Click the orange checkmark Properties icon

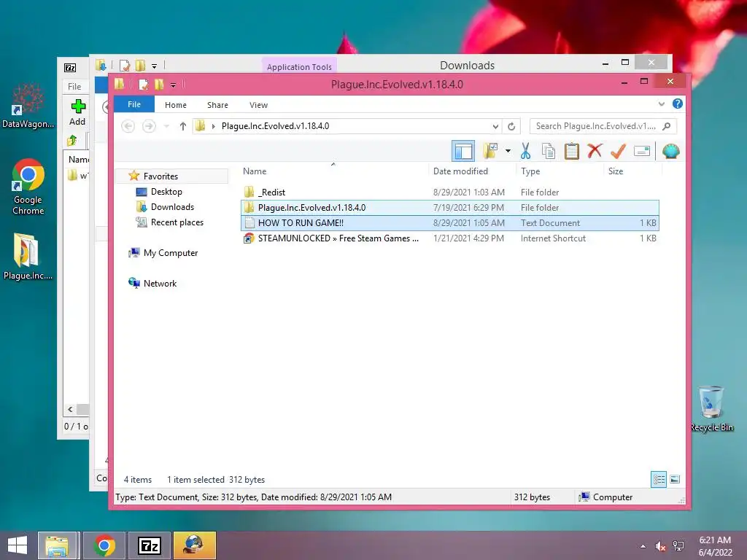click(618, 152)
